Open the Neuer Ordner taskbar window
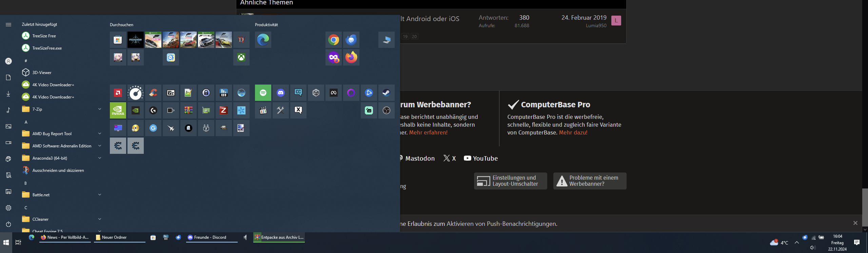The height and width of the screenshot is (253, 868). 119,237
